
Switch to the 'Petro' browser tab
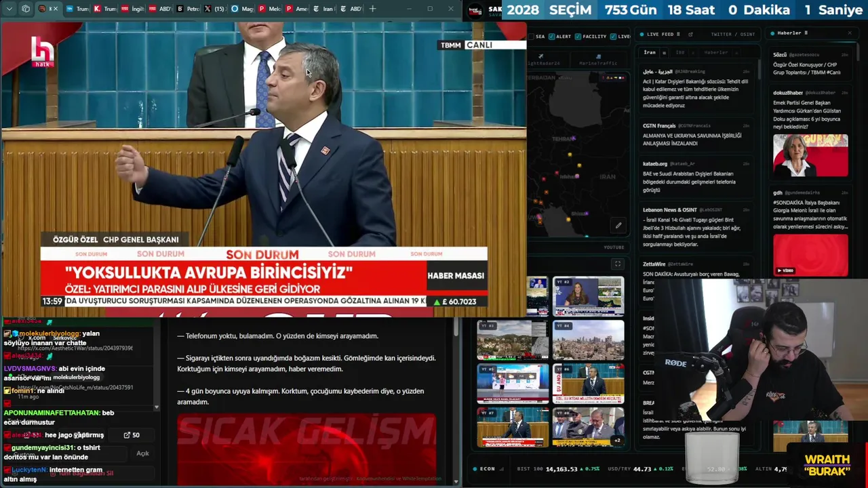(x=188, y=9)
